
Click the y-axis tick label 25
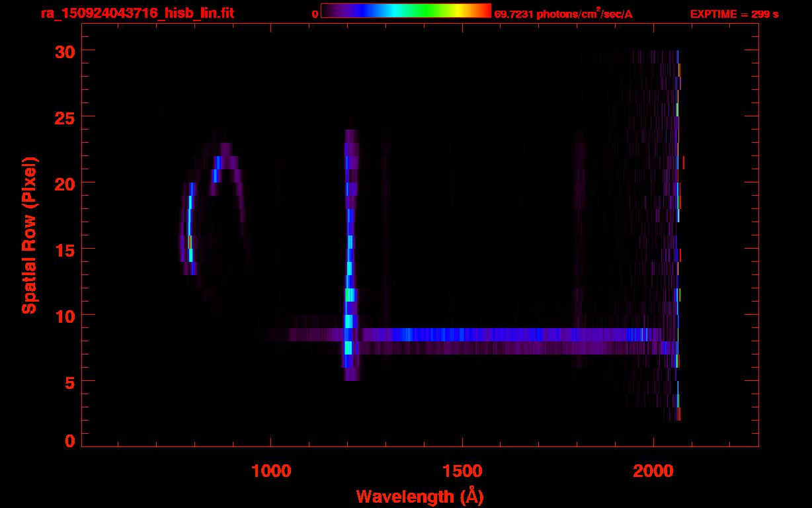coord(63,117)
